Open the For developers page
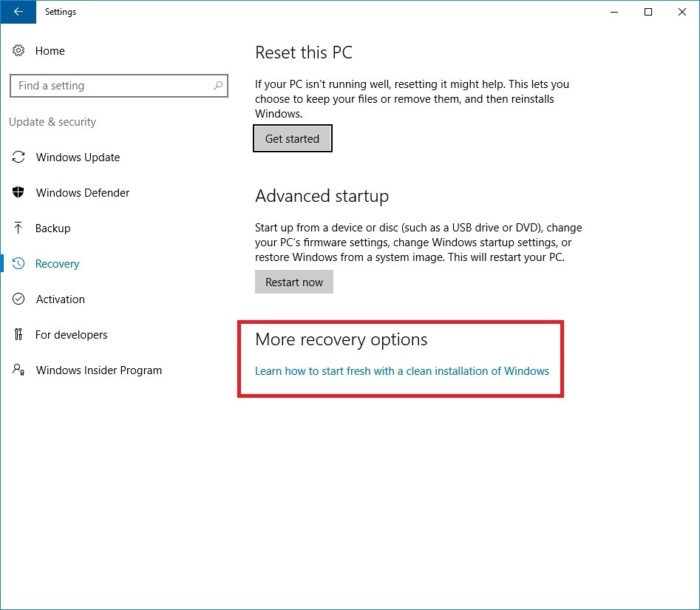This screenshot has height=610, width=700. [71, 334]
